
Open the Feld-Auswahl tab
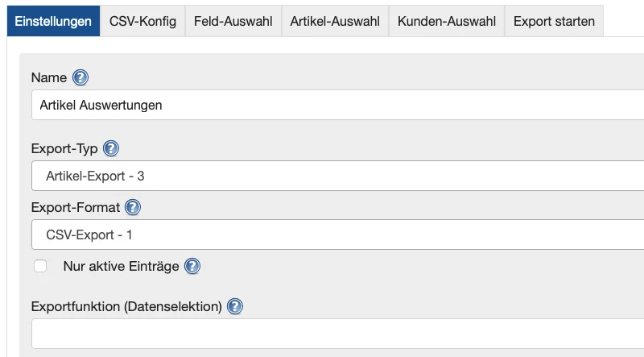[x=233, y=22]
